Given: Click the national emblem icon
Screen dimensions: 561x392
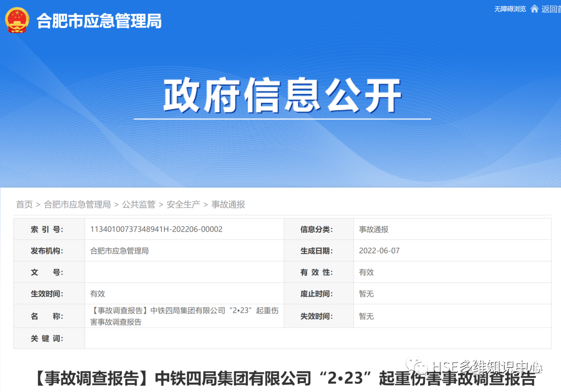Looking at the screenshot, I should pos(17,21).
